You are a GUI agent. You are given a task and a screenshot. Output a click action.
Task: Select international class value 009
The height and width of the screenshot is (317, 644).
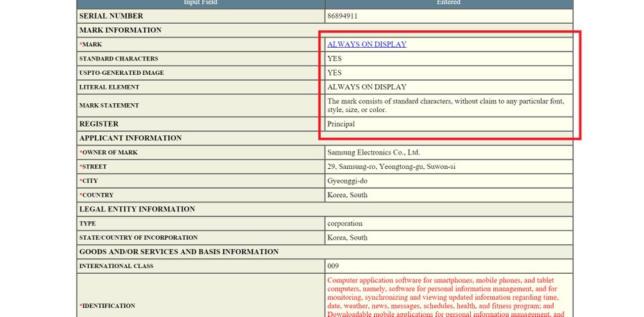[x=333, y=266]
